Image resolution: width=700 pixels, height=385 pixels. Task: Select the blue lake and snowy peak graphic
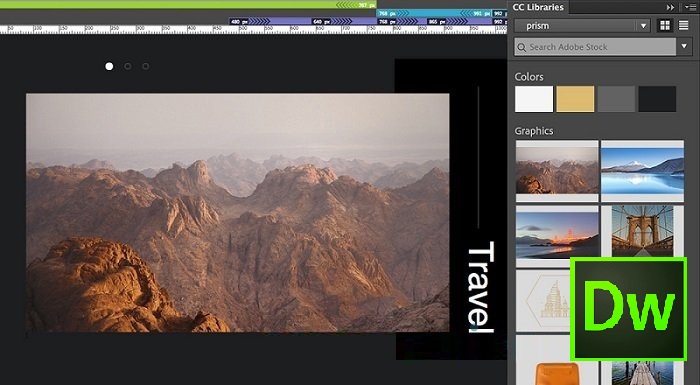point(642,171)
